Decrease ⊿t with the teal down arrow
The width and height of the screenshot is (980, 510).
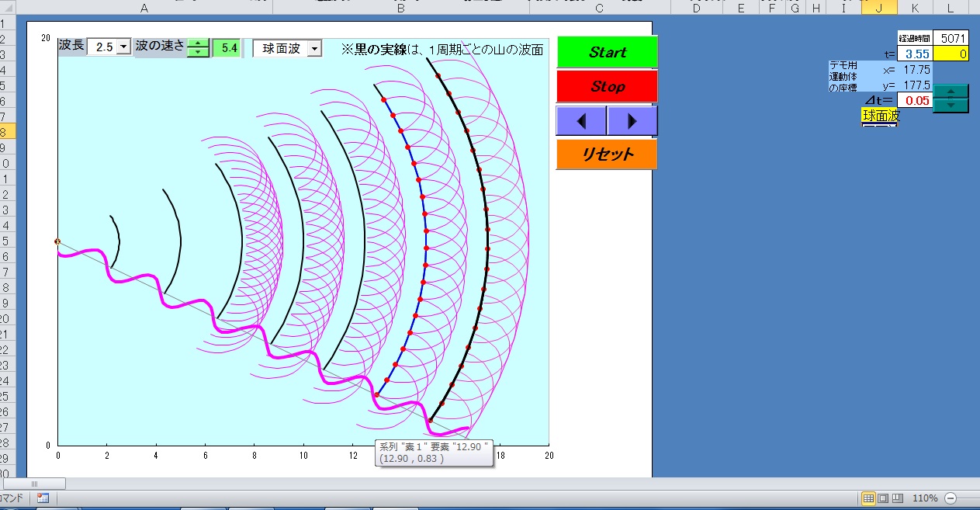click(x=951, y=106)
